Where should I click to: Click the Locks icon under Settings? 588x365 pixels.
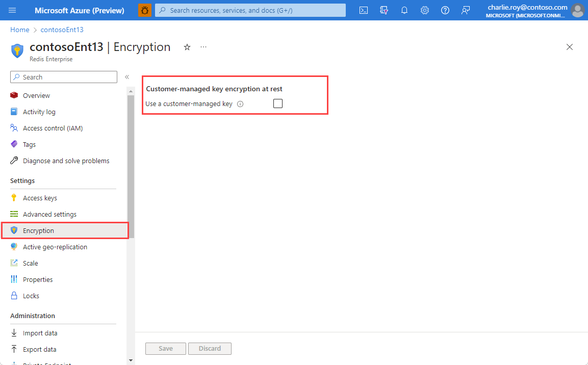click(x=14, y=295)
